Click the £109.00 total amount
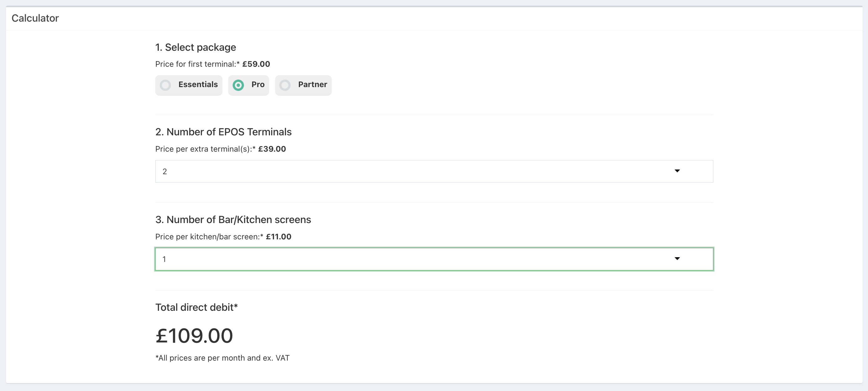 click(194, 336)
